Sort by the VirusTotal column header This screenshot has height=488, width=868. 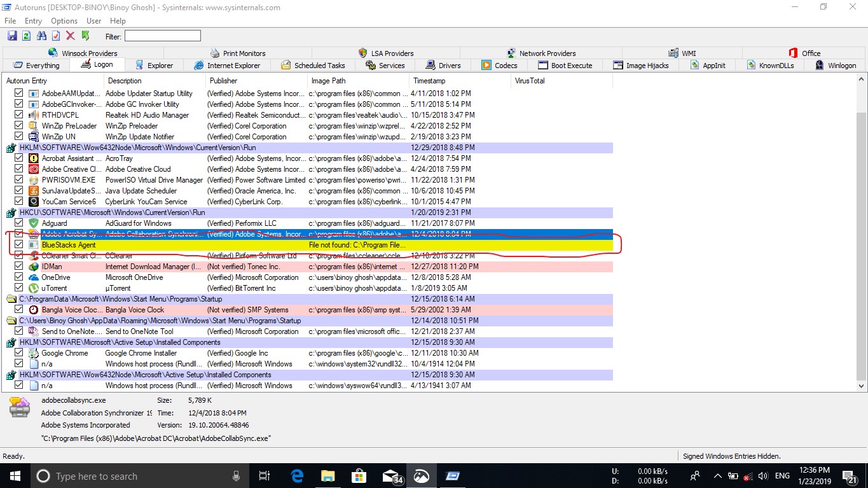tap(562, 81)
